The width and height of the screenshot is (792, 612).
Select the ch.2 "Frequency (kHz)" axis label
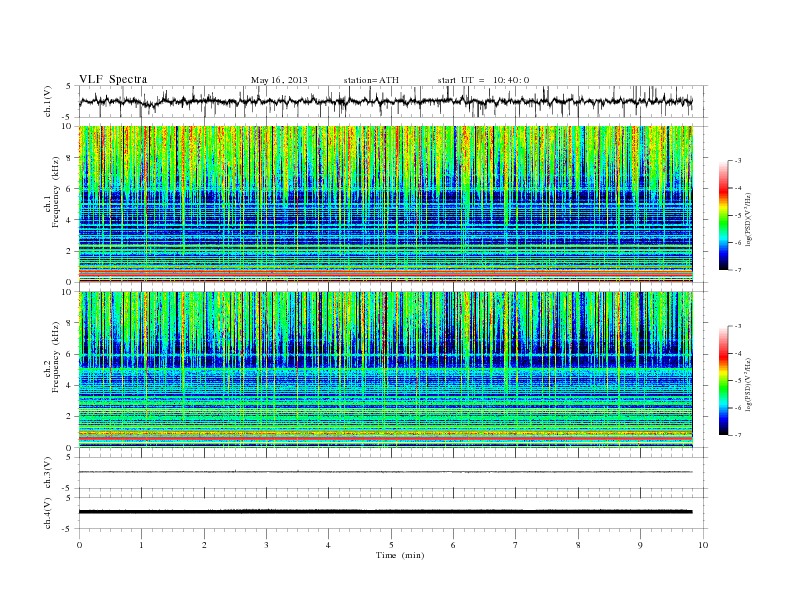point(56,356)
